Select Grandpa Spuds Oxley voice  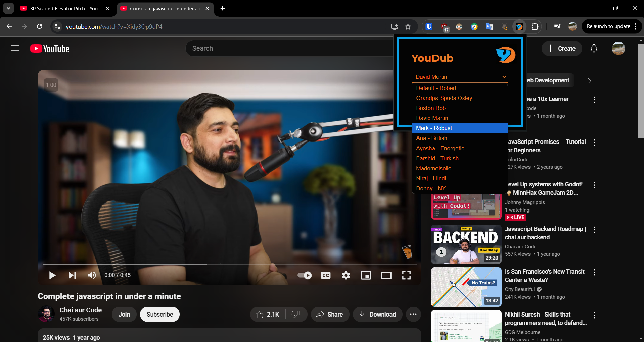[460, 98]
